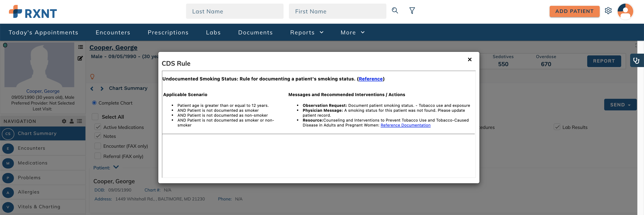Image resolution: width=644 pixels, height=215 pixels.
Task: Click the navigation person icon
Action: coord(72,121)
